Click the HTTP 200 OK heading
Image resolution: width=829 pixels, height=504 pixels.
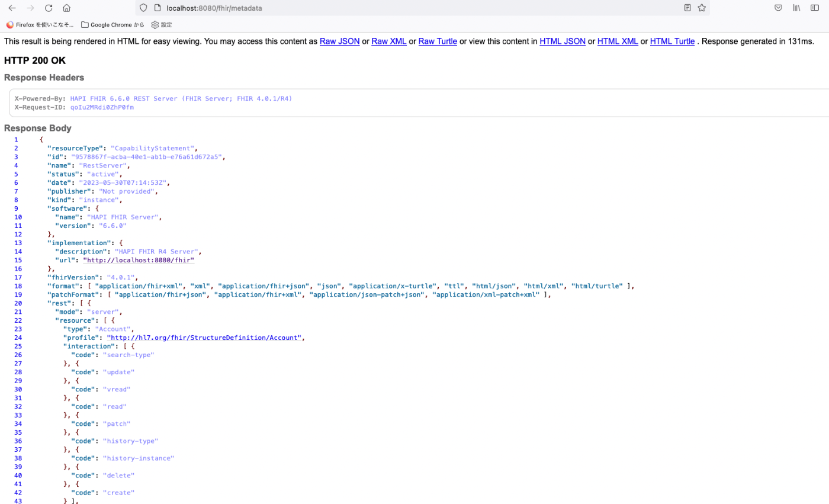tap(35, 60)
